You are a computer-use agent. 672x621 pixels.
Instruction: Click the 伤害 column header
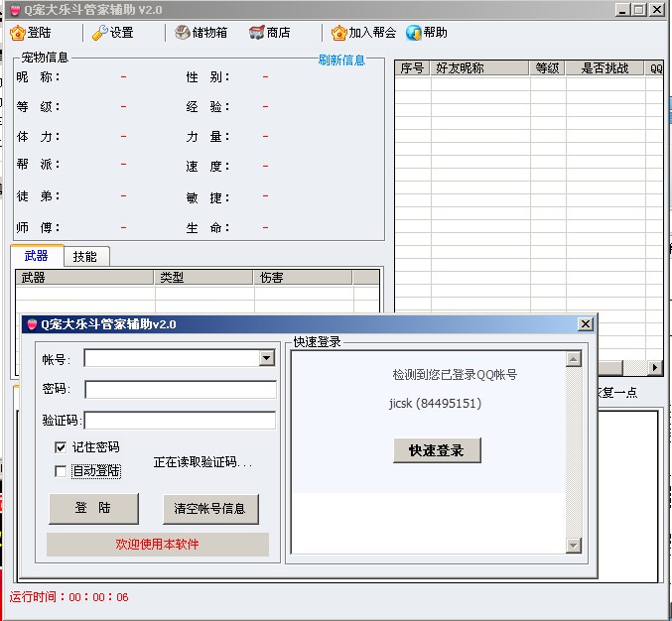point(303,278)
